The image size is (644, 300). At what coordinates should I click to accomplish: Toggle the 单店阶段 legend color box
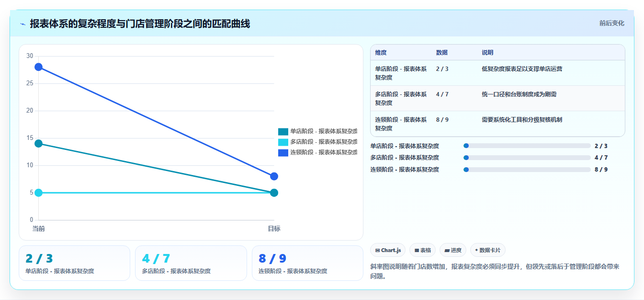pyautogui.click(x=283, y=131)
